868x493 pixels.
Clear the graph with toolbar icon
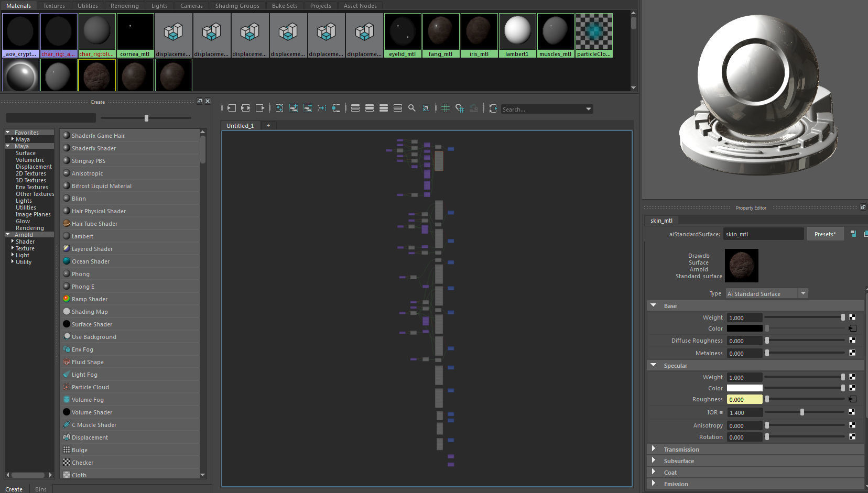point(279,108)
